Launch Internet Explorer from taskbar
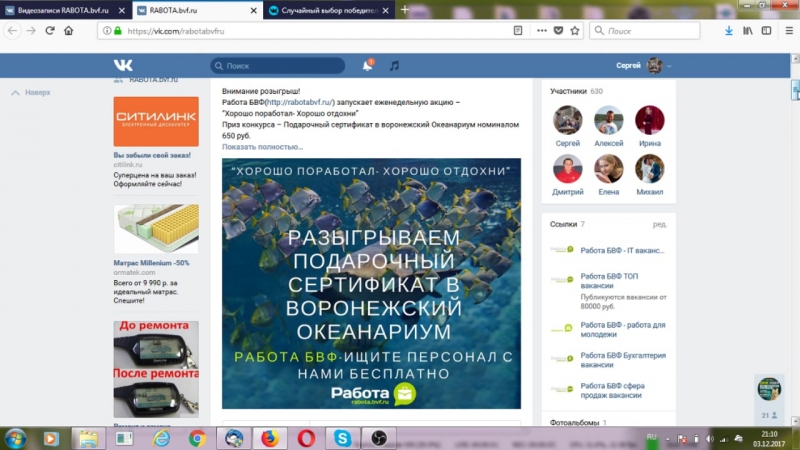800x450 pixels. pyautogui.click(x=161, y=438)
